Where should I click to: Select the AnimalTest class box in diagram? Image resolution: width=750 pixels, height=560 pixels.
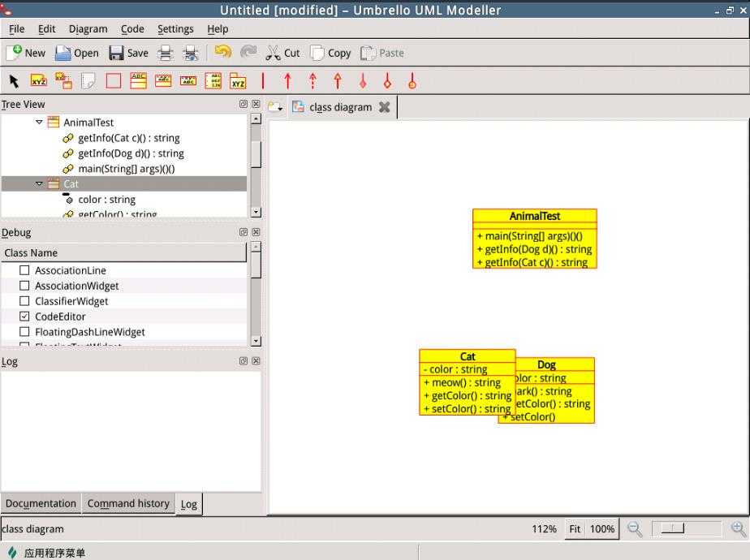point(534,239)
